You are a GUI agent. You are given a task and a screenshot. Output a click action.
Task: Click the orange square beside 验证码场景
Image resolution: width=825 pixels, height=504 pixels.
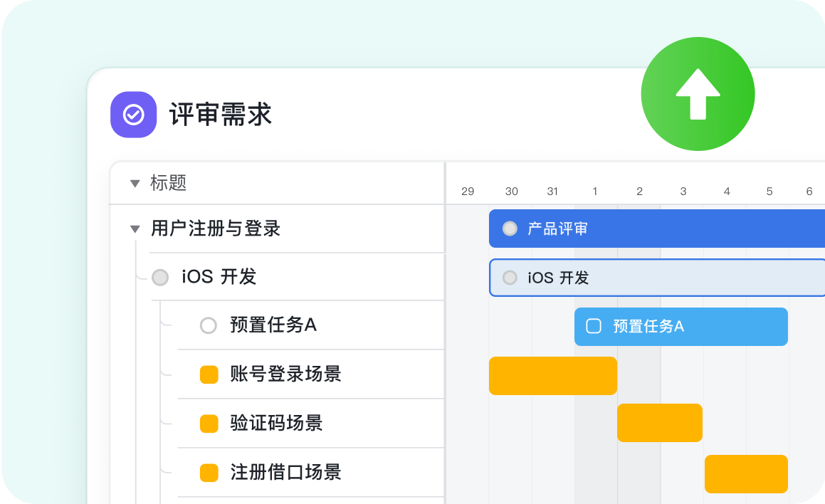[x=209, y=424]
